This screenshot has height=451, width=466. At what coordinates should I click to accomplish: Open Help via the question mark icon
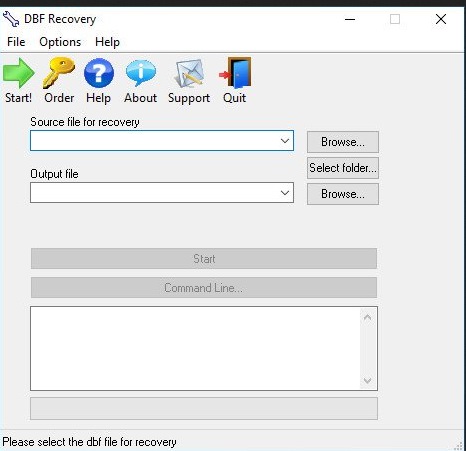pos(99,73)
